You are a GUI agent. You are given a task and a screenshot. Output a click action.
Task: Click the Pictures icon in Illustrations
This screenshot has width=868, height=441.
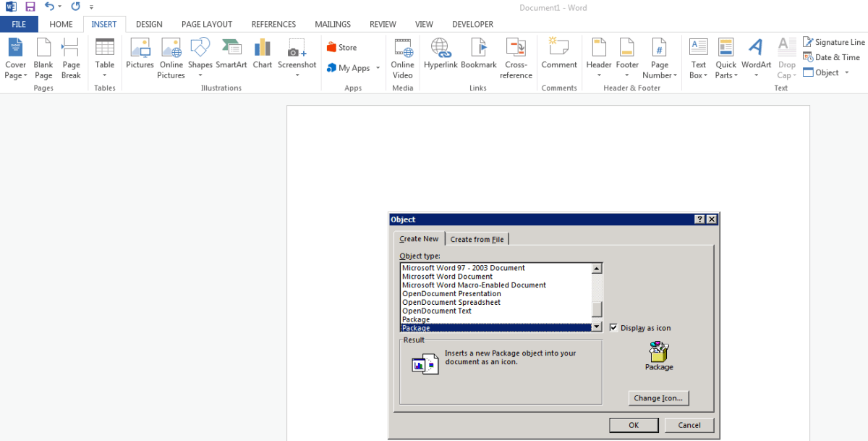tap(140, 54)
